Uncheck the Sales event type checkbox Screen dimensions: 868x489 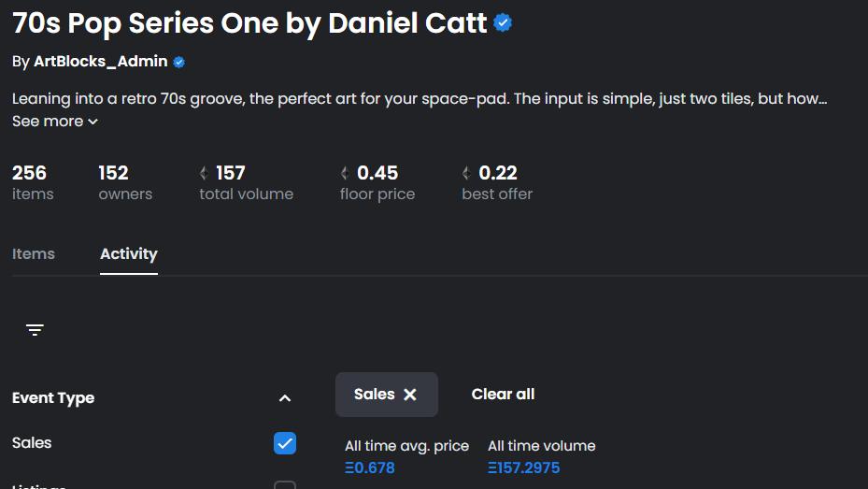click(285, 443)
